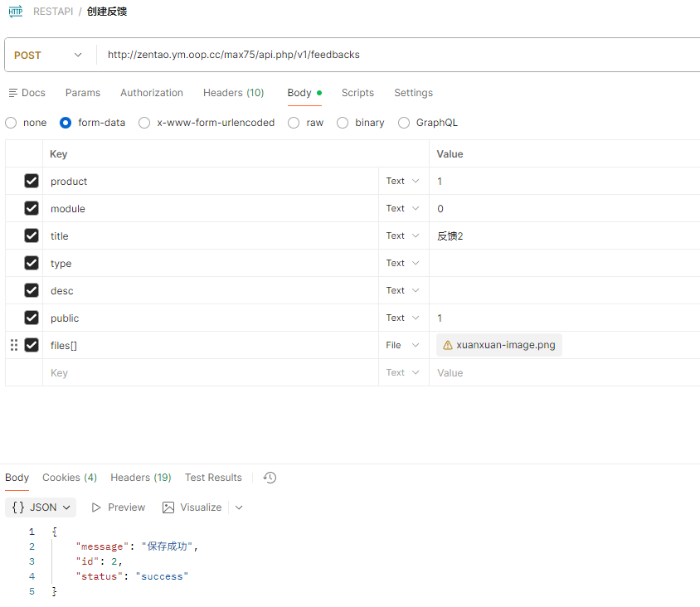
Task: Click the Docs tab icon
Action: click(x=12, y=93)
